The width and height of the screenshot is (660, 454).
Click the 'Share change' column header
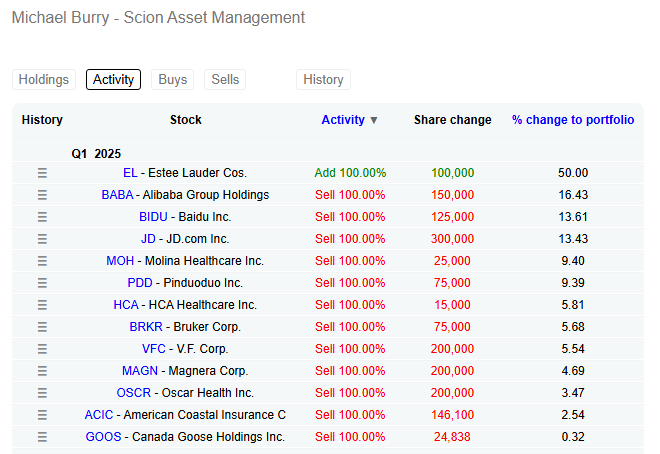pos(452,120)
